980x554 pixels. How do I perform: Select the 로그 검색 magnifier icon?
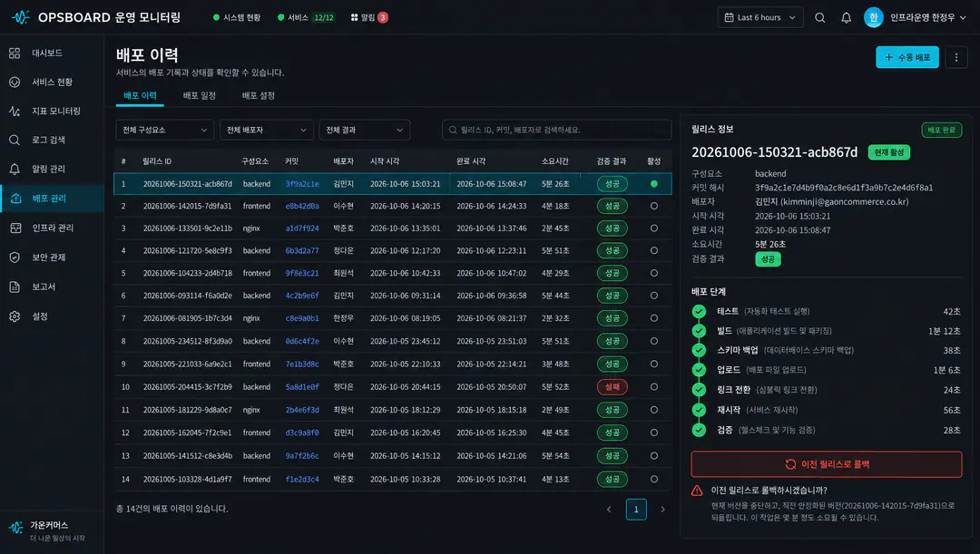point(15,140)
